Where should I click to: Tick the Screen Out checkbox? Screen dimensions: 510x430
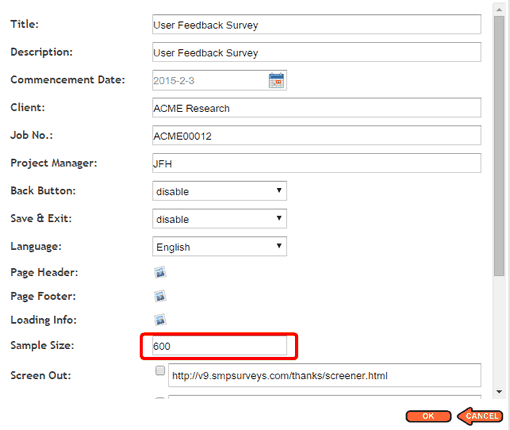point(160,370)
